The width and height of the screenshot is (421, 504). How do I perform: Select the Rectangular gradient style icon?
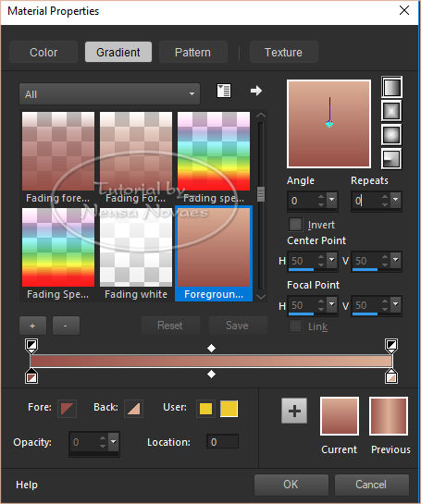click(391, 111)
